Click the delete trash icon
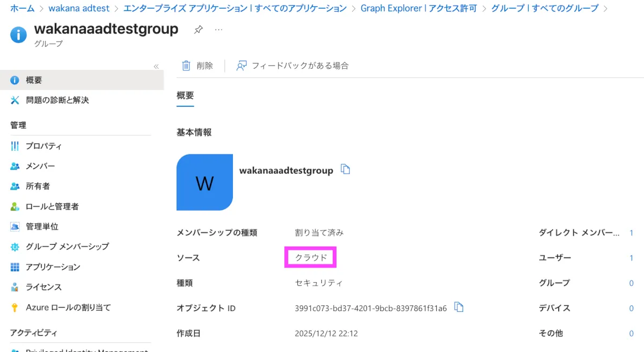Viewport: 644px width, 352px height. (186, 66)
